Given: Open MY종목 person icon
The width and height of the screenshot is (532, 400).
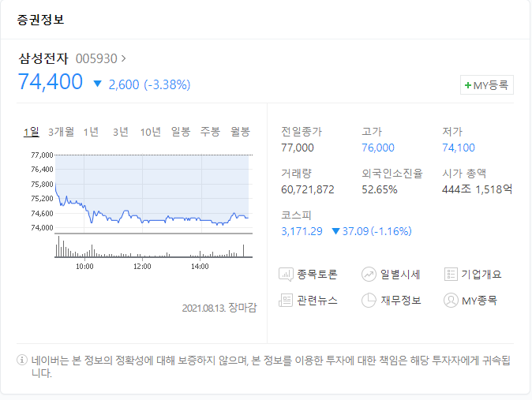Looking at the screenshot, I should (x=451, y=301).
